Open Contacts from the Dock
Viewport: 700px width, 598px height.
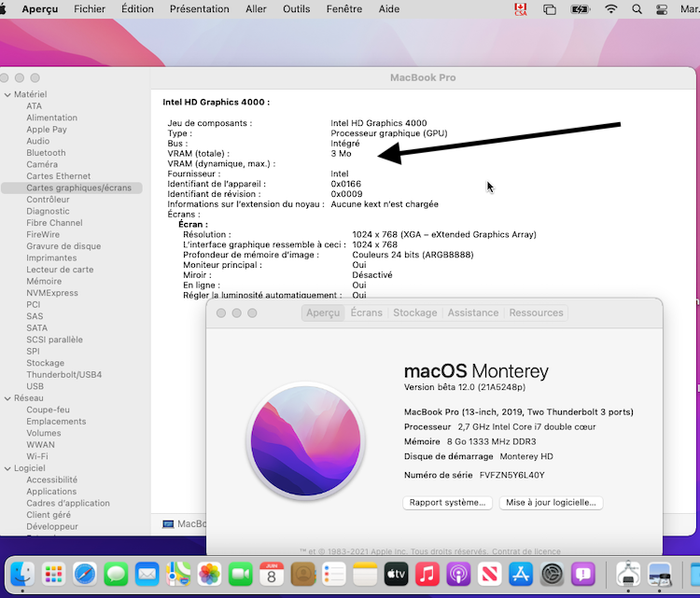[302, 574]
